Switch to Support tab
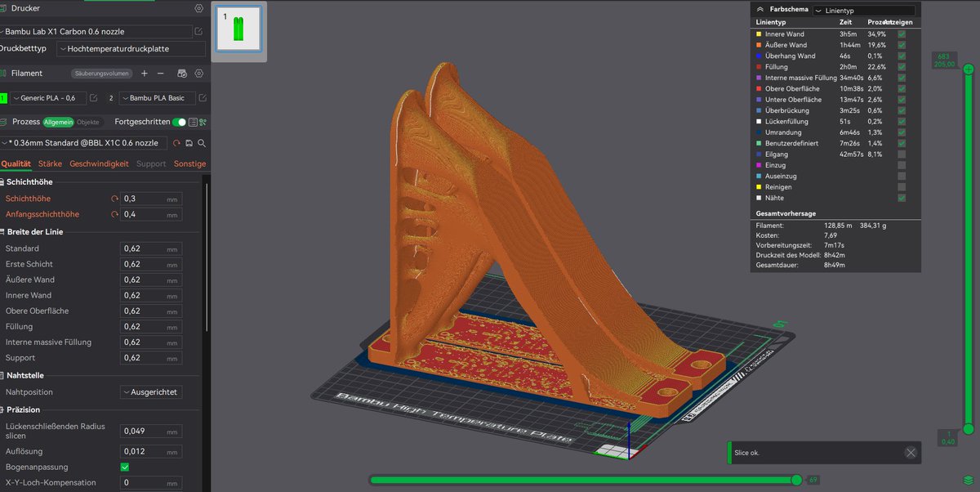The height and width of the screenshot is (492, 980). [151, 163]
